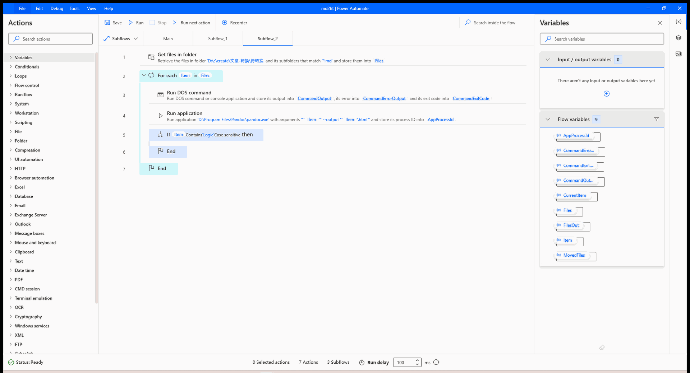690x373 pixels.
Task: Open the File menu
Action: [22, 8]
